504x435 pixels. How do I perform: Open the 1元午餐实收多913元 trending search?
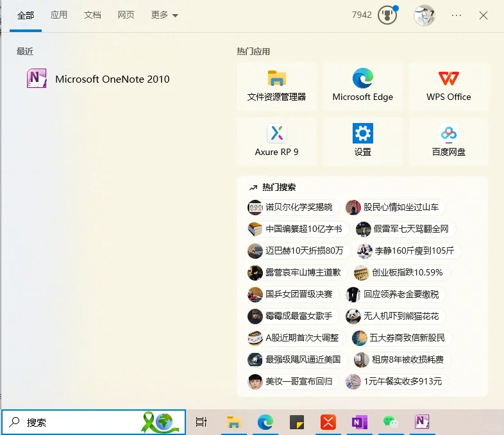(x=397, y=381)
